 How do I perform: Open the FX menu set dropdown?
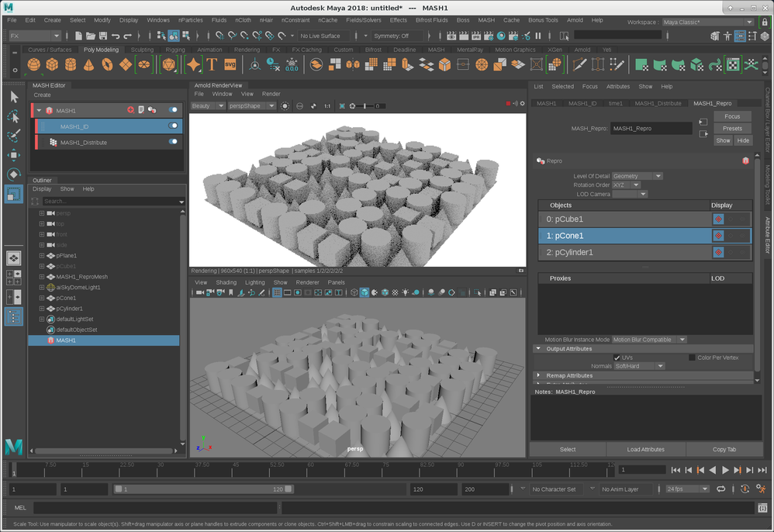point(35,36)
